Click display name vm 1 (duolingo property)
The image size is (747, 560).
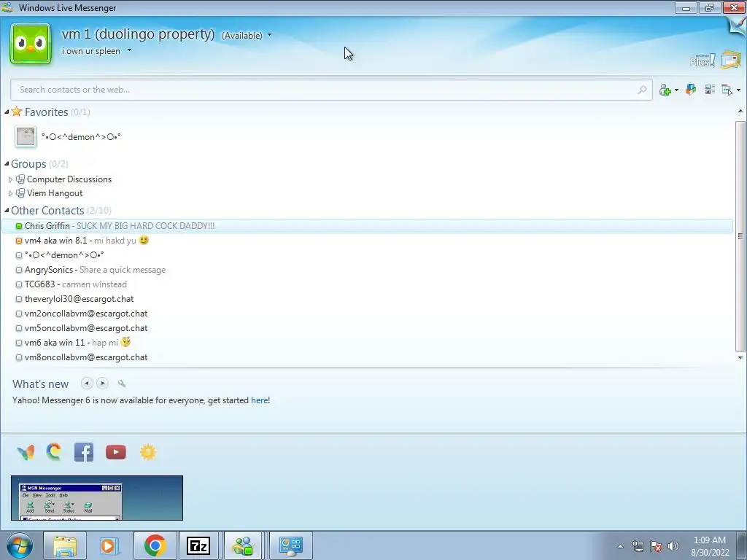[x=138, y=34]
